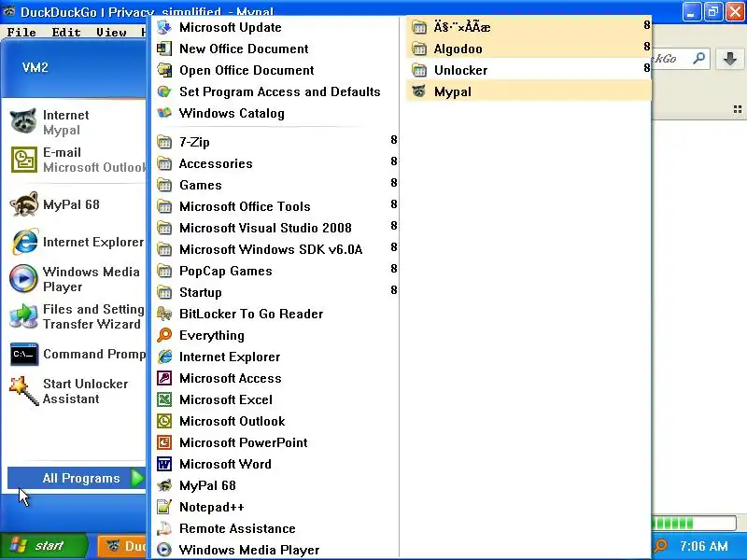Open Microsoft Update from All Programs
The height and width of the screenshot is (560, 747).
coord(274,27)
